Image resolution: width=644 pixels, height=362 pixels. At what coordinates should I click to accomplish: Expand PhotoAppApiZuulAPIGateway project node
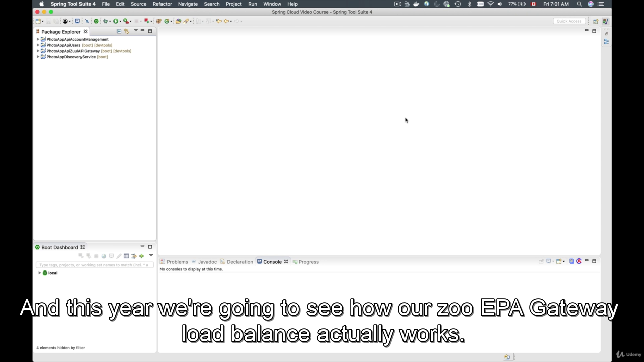(38, 51)
